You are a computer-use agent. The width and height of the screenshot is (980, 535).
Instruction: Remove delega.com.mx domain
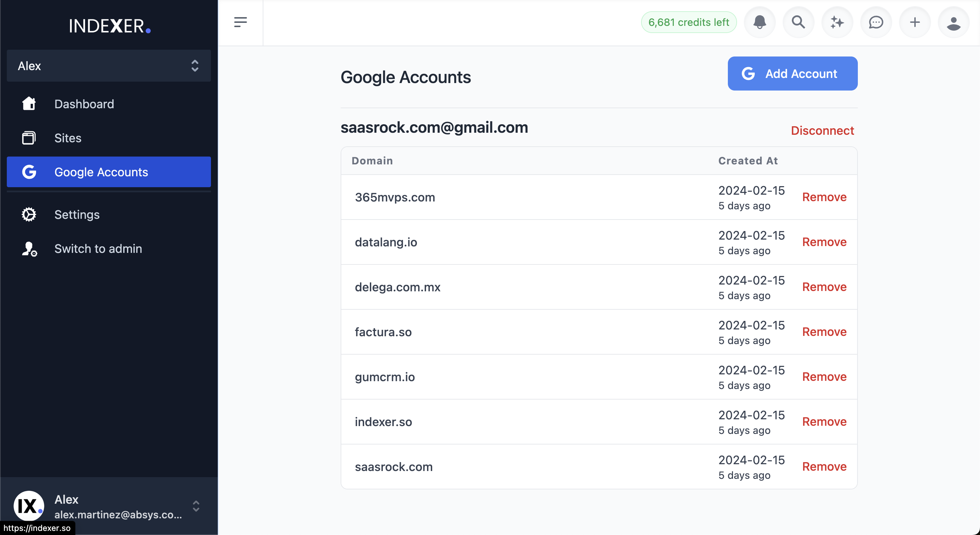(x=824, y=287)
